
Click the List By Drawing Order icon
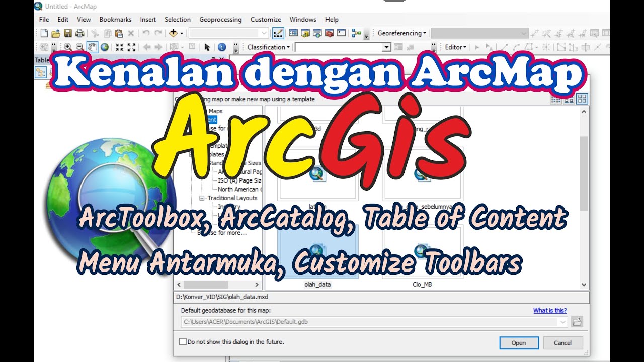click(x=41, y=72)
